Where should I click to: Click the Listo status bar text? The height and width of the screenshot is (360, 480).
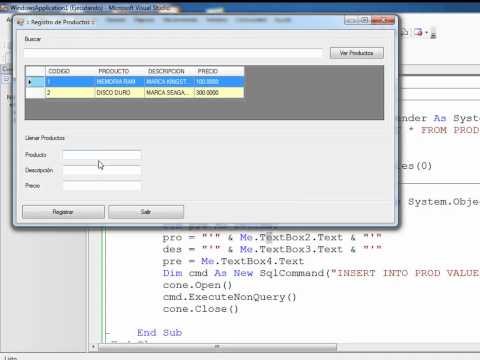pyautogui.click(x=11, y=358)
